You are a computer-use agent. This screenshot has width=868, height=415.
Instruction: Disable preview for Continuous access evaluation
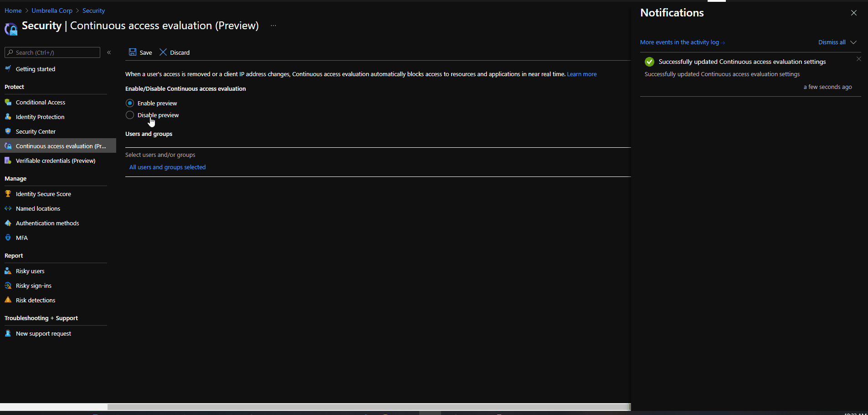(x=130, y=115)
